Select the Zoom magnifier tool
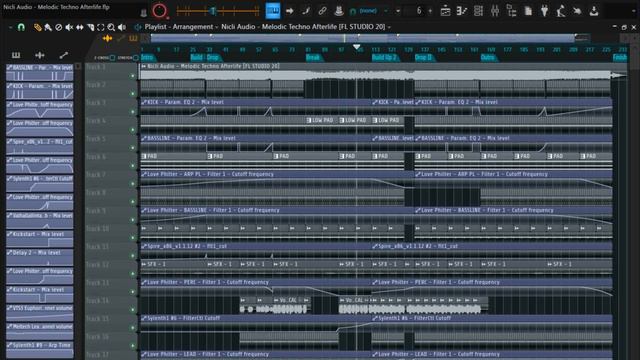640x360 pixels. pyautogui.click(x=111, y=27)
